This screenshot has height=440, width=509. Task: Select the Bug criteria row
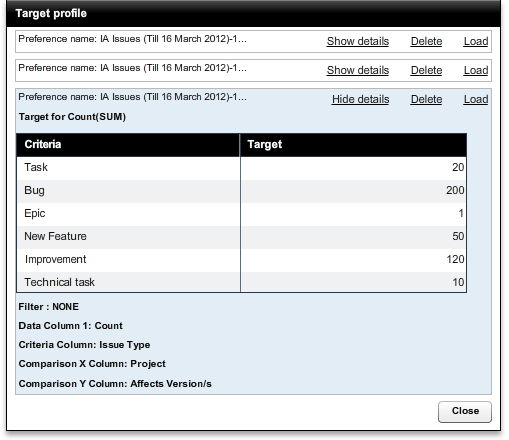242,191
